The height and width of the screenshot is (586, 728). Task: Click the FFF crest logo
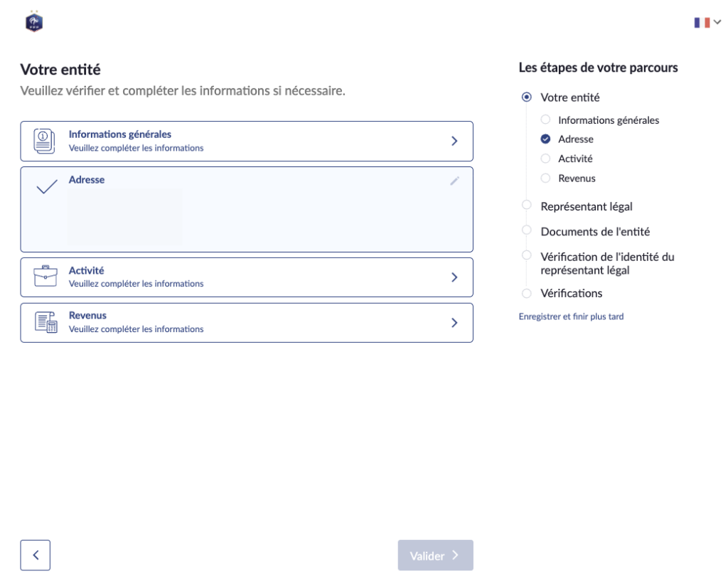click(x=34, y=21)
